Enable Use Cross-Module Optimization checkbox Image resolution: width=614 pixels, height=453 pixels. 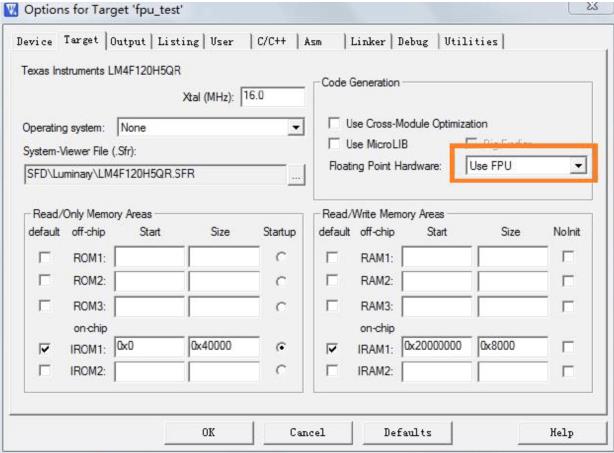pyautogui.click(x=335, y=123)
